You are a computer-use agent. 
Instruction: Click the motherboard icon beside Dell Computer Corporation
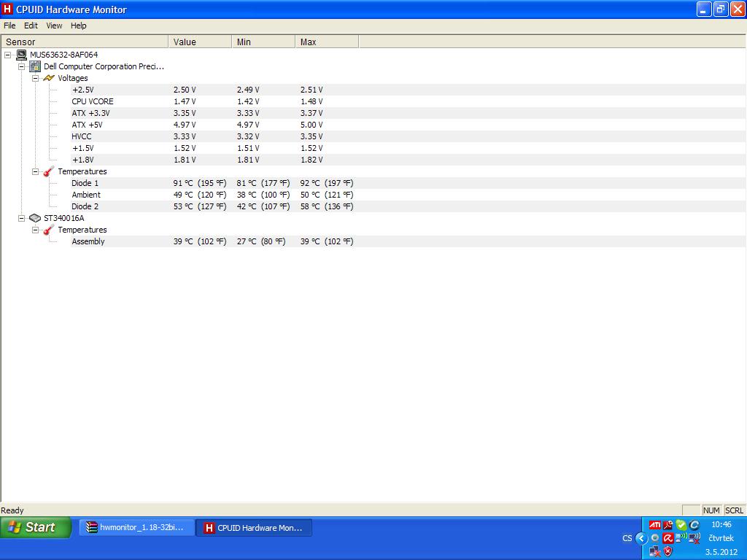click(35, 66)
